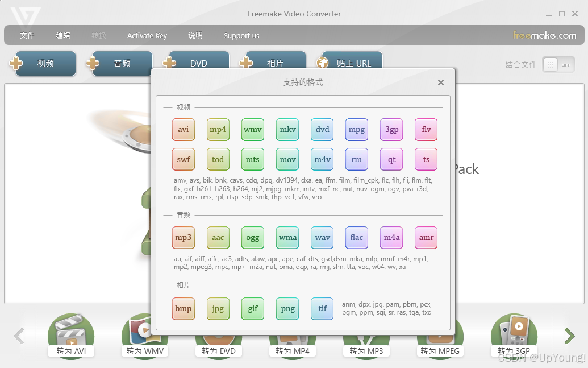The height and width of the screenshot is (368, 588).
Task: Open the 编辑 menu
Action: pos(63,35)
